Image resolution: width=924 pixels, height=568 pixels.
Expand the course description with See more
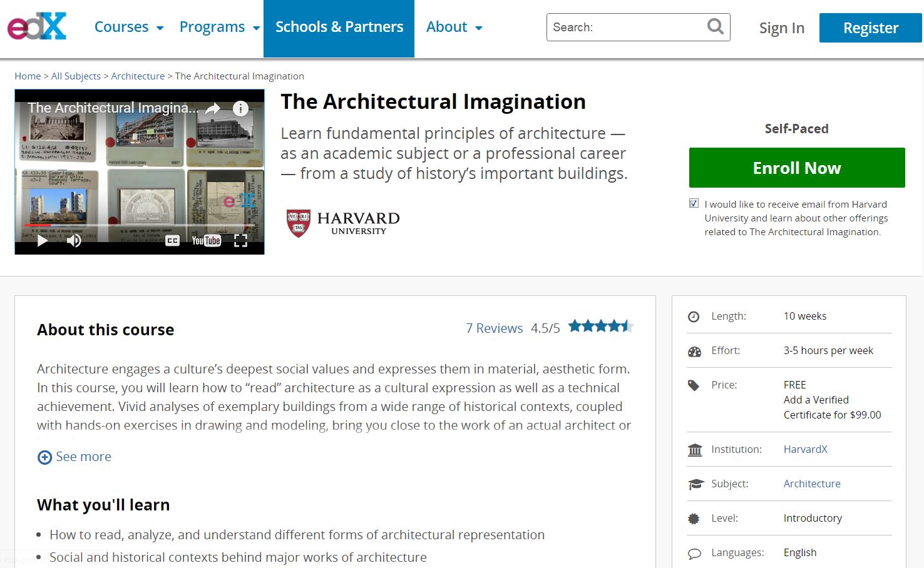[x=83, y=457]
